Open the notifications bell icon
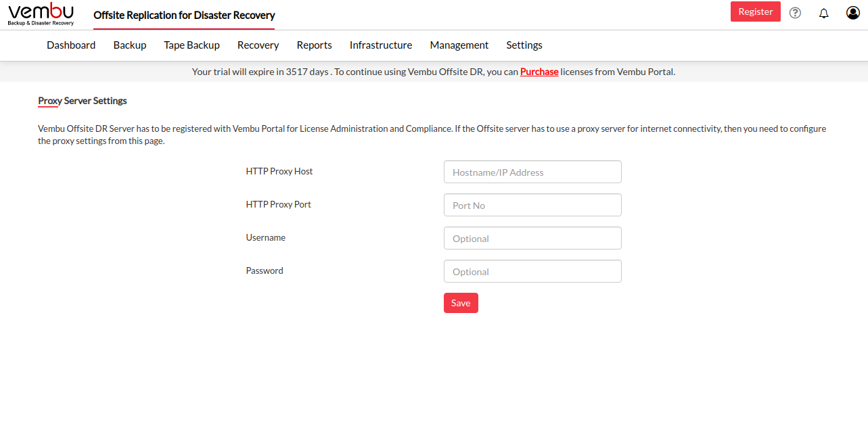 [823, 13]
